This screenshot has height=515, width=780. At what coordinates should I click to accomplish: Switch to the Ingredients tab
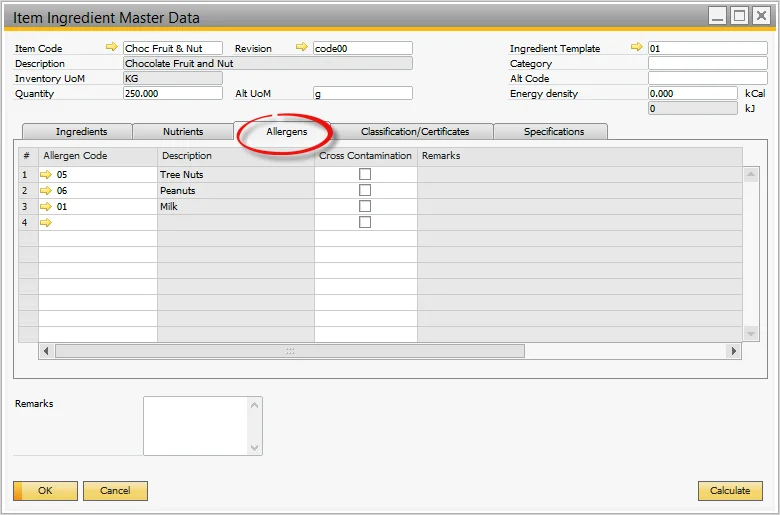tap(78, 132)
